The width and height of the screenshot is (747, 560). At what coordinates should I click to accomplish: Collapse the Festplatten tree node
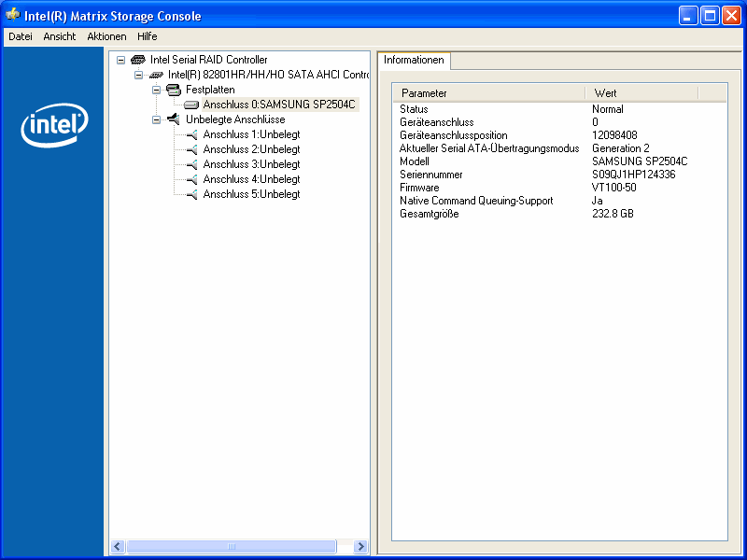(x=156, y=90)
